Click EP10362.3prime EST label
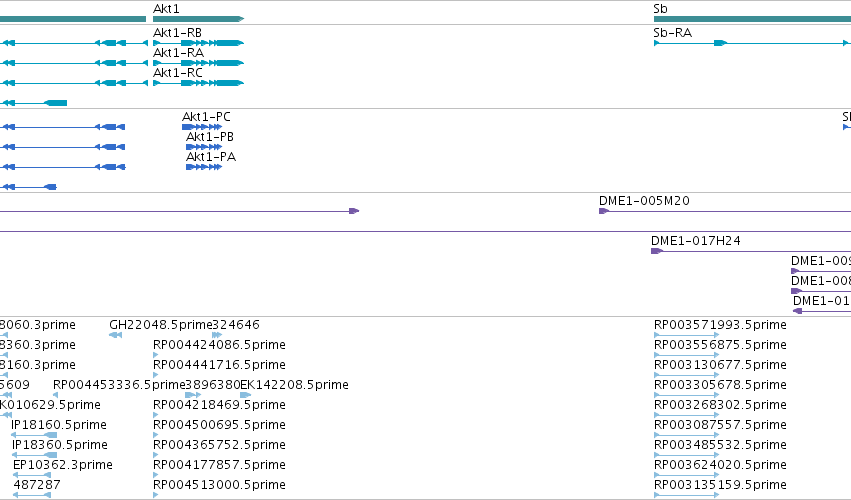Image resolution: width=851 pixels, height=500 pixels. (x=63, y=465)
